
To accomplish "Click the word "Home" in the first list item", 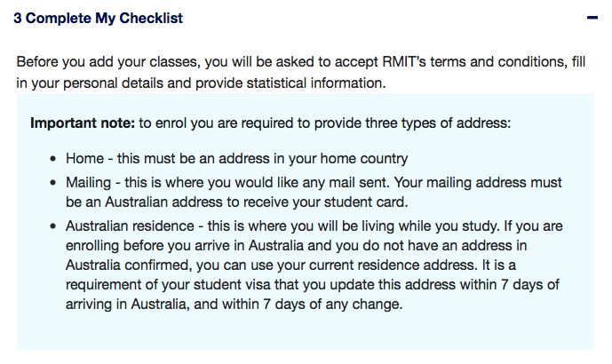I will coord(84,158).
